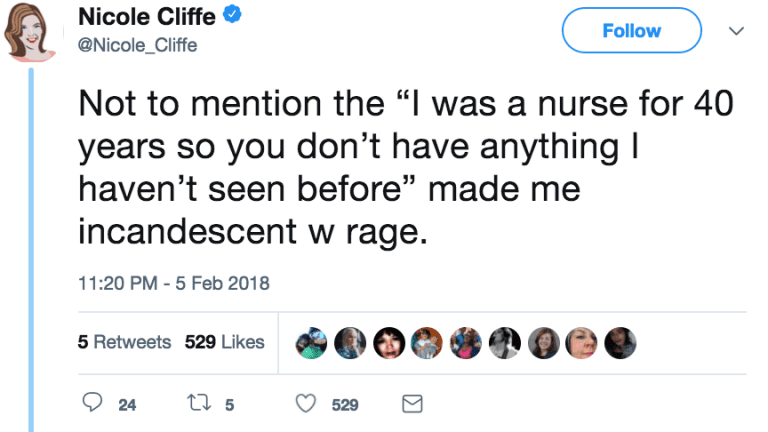Follow Nicole Cliffe
The height and width of the screenshot is (432, 768).
[631, 30]
